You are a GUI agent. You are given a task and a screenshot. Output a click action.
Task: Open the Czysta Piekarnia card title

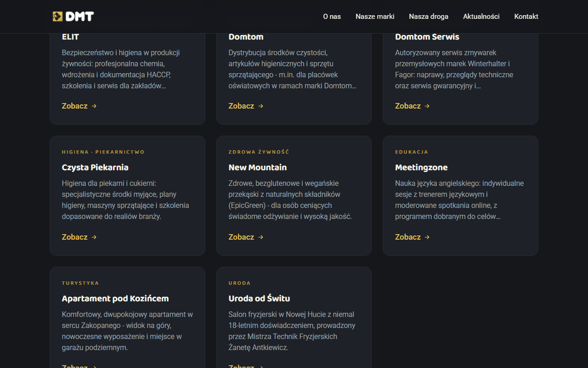coord(95,167)
